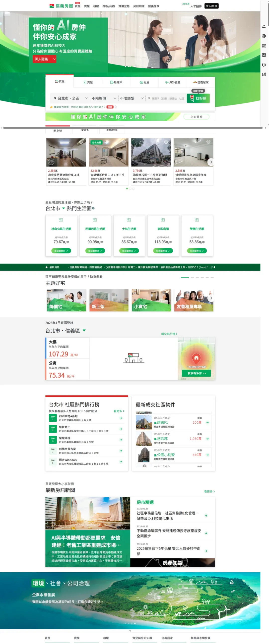269x644 pixels.
Task: Open arrow for 經貿爵士 community
Action: pos(121,429)
